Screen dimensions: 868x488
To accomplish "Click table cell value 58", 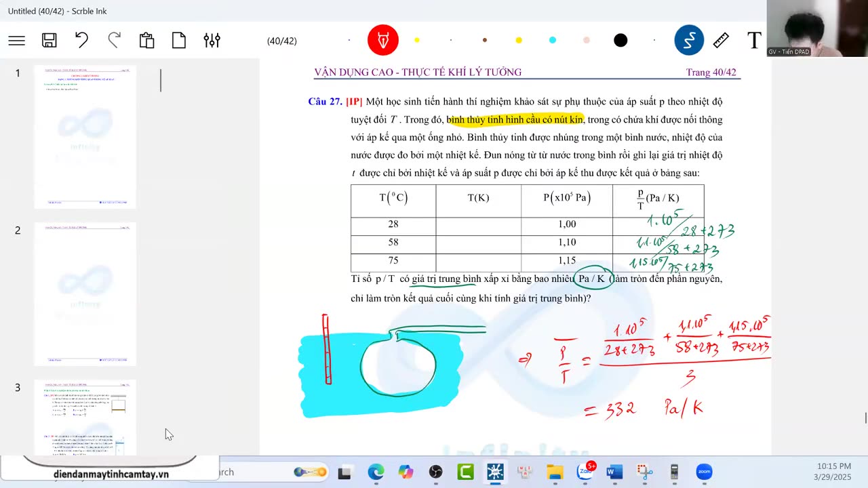I will click(x=393, y=242).
